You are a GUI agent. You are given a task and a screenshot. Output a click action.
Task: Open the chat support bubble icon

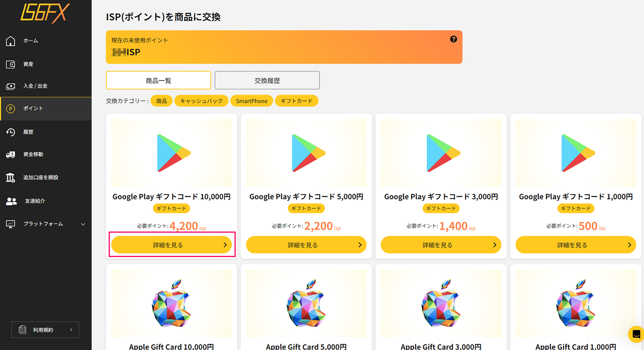[636, 334]
